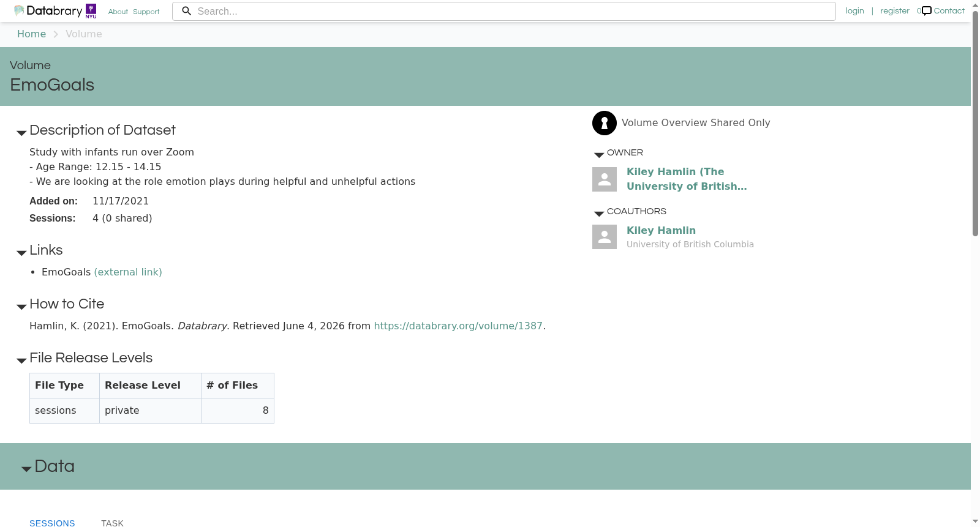Open the databrary.org/volume/1387 citation link
Image resolution: width=980 pixels, height=527 pixels.
point(458,326)
